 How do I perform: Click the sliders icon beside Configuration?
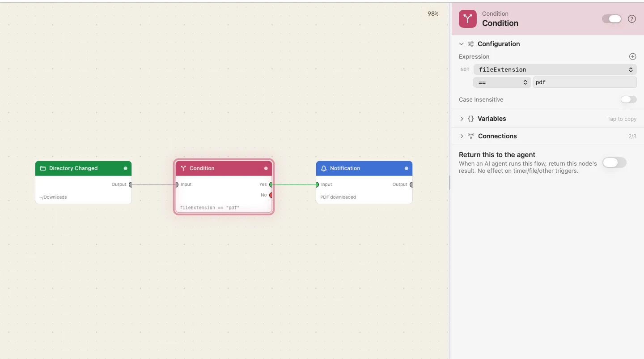[x=471, y=44]
